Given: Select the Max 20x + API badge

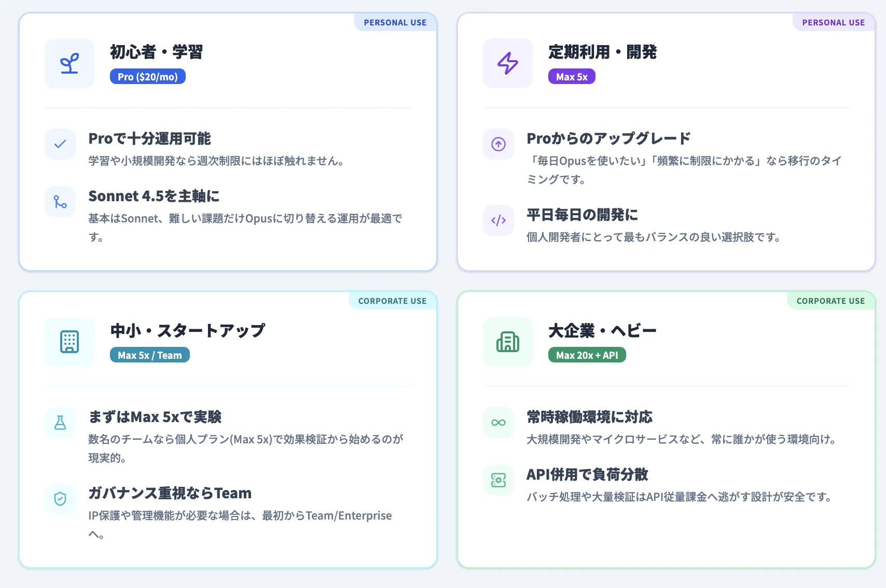Looking at the screenshot, I should click(587, 355).
